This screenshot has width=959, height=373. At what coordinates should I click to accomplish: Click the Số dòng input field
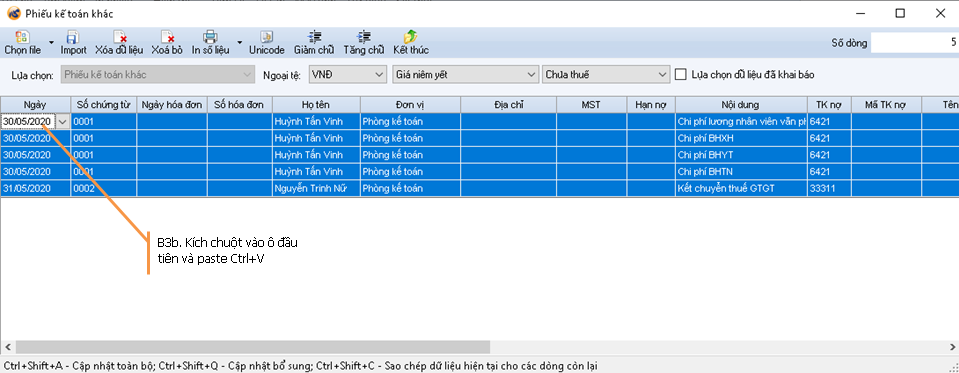[915, 43]
